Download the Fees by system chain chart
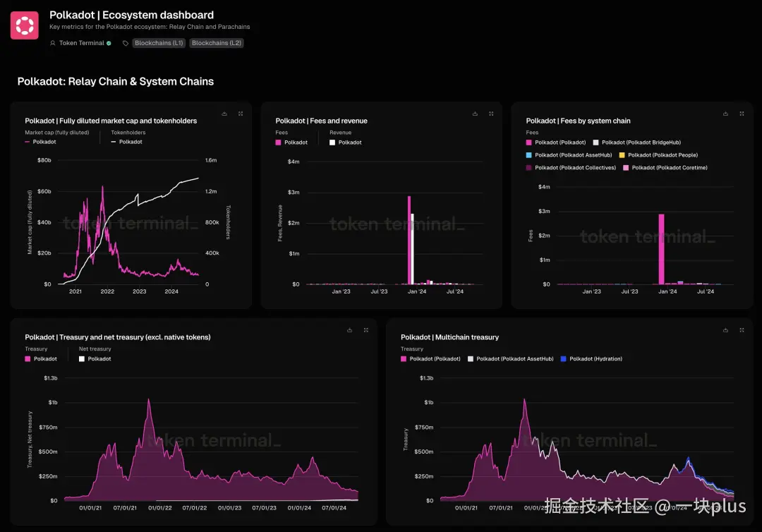This screenshot has width=762, height=532. [x=725, y=114]
